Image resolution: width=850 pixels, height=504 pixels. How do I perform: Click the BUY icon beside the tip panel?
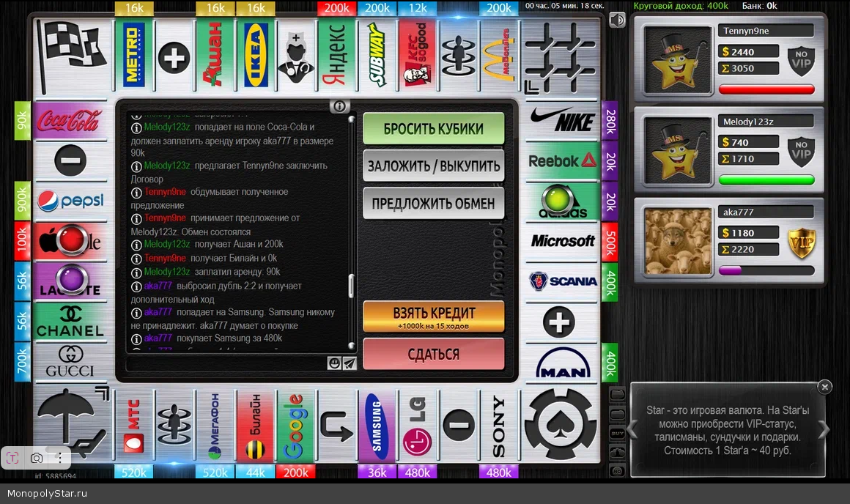coord(618,434)
